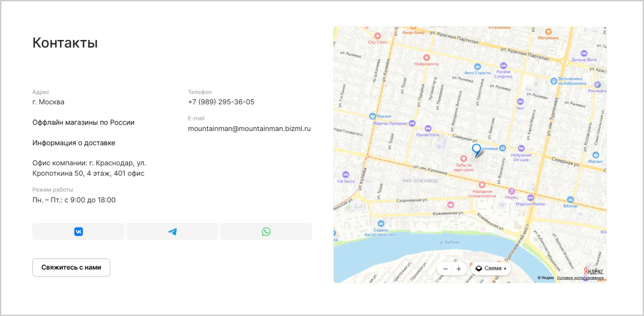The height and width of the screenshot is (316, 644).
Task: Click the Зубы за один день tooth marker
Action: coord(463,158)
